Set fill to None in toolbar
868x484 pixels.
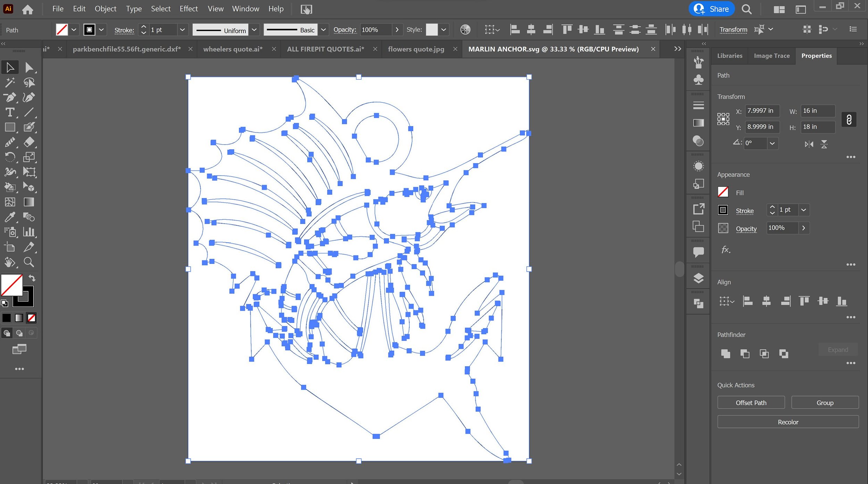point(32,318)
